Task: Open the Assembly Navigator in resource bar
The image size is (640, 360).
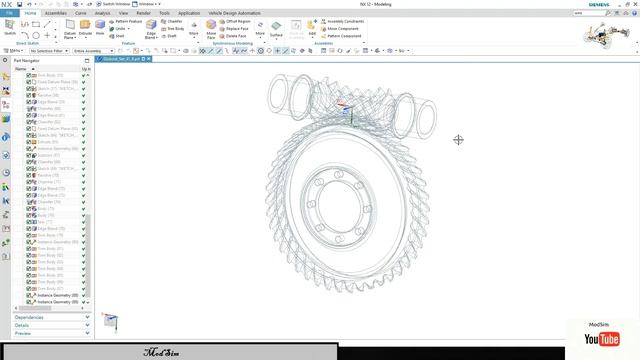Action: click(6, 77)
